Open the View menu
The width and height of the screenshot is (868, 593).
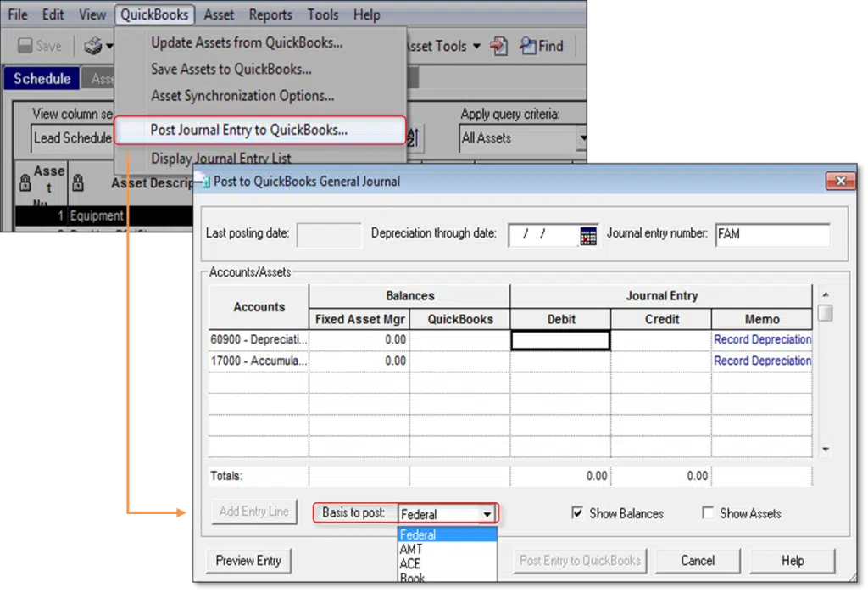pos(92,14)
